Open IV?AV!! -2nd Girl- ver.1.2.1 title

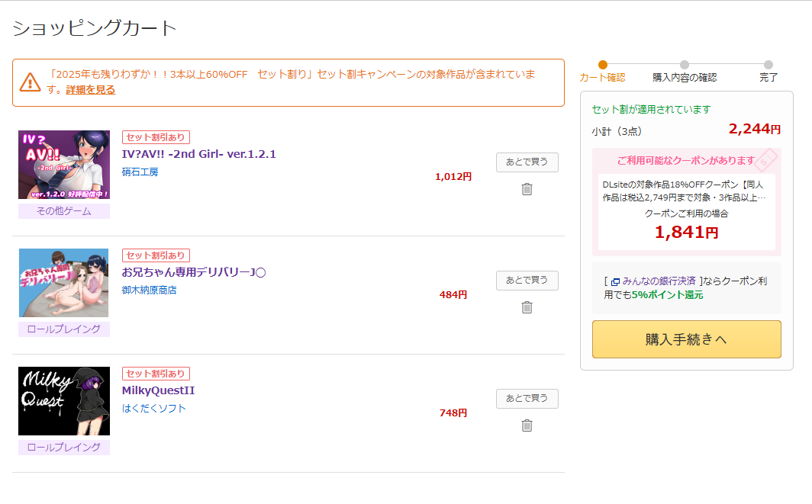click(198, 154)
